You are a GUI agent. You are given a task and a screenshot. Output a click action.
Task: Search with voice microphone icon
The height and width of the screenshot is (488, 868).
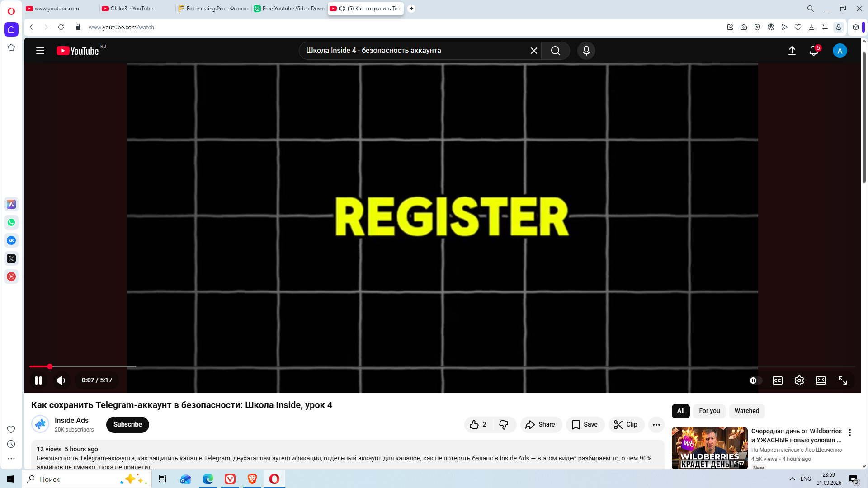pyautogui.click(x=586, y=51)
